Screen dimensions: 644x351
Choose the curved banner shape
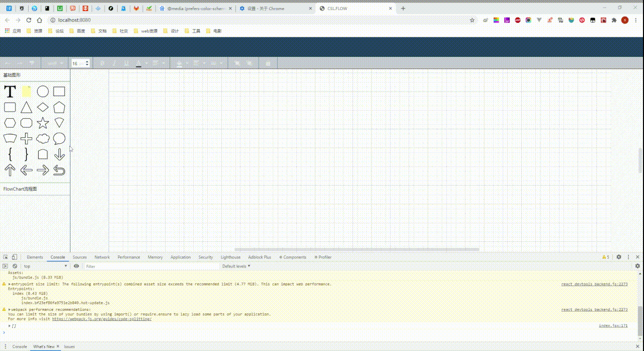10,139
